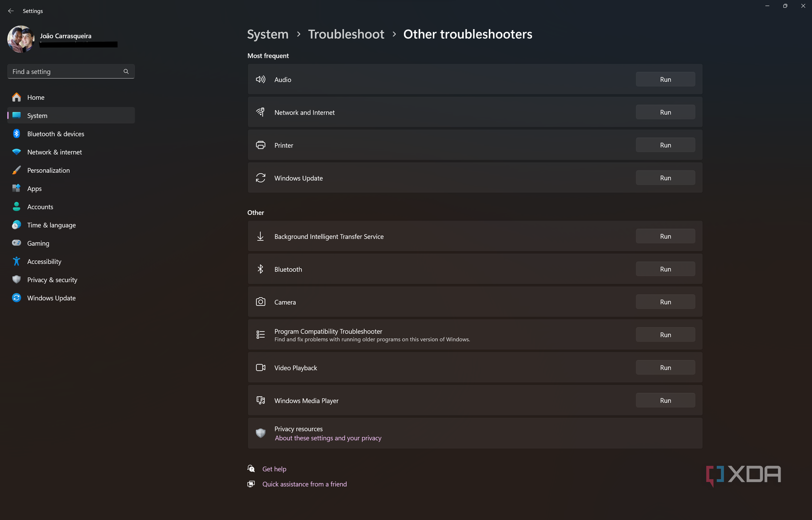812x520 pixels.
Task: Click the Camera icon
Action: click(x=261, y=302)
